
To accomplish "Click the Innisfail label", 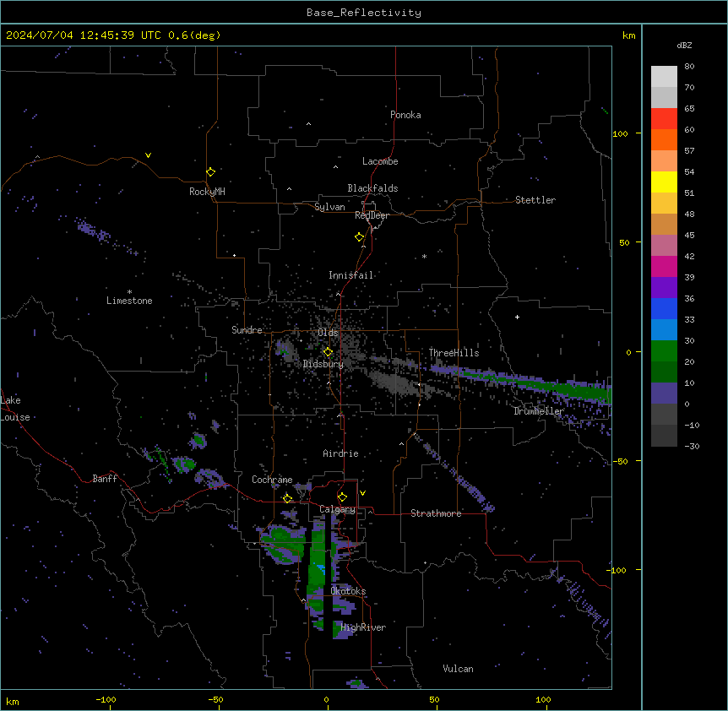I will click(x=350, y=275).
